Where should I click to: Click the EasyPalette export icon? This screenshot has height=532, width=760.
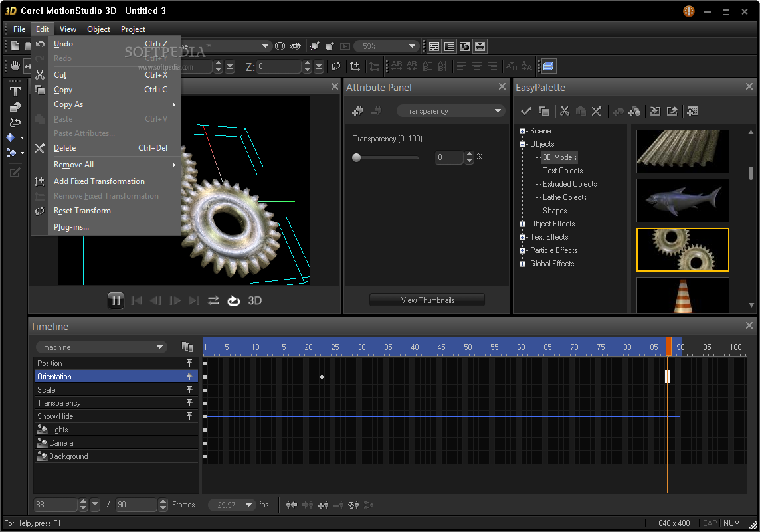click(672, 111)
